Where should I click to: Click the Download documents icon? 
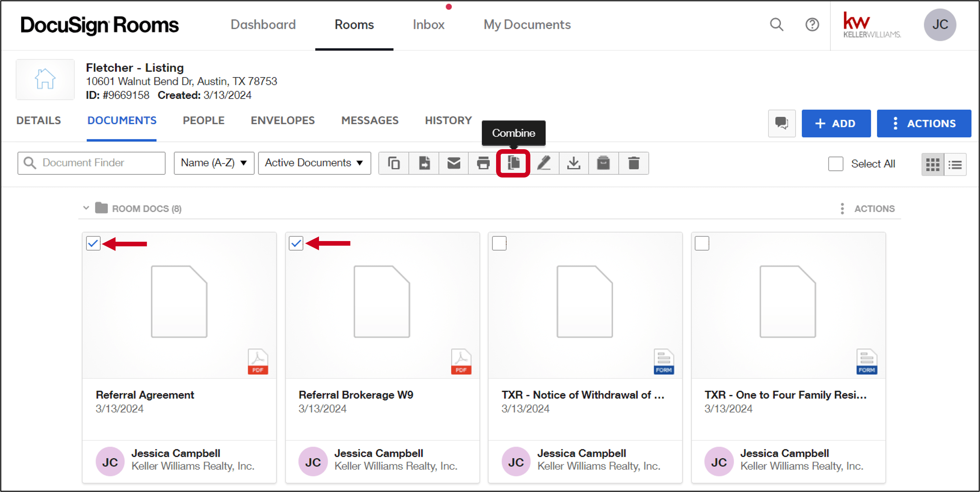[574, 163]
